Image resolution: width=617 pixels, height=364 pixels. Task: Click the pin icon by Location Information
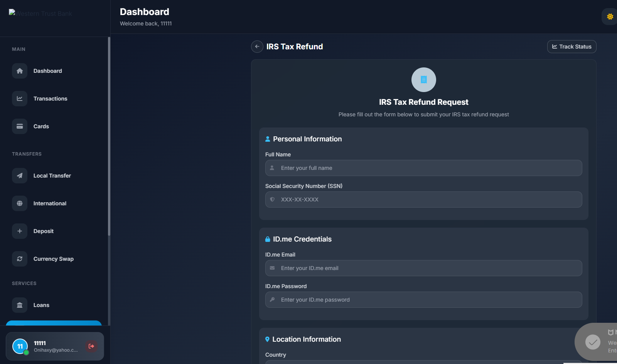[267, 339]
